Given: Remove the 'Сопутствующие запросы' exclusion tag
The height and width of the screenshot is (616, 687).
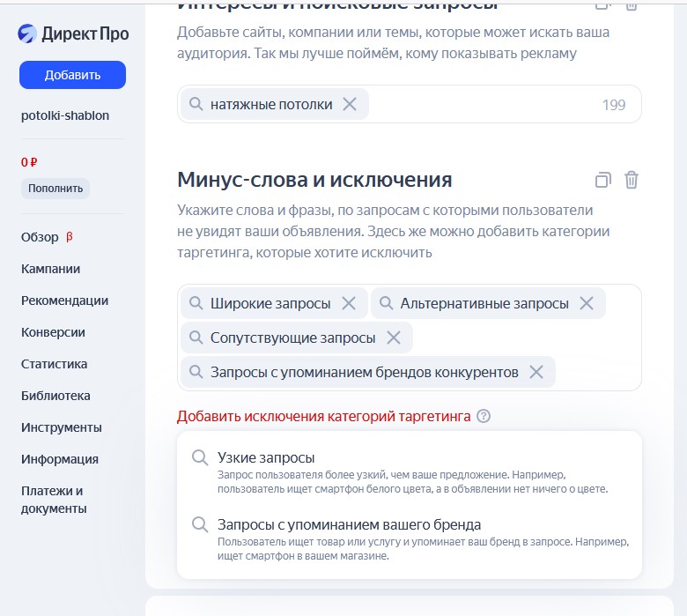Looking at the screenshot, I should point(394,338).
